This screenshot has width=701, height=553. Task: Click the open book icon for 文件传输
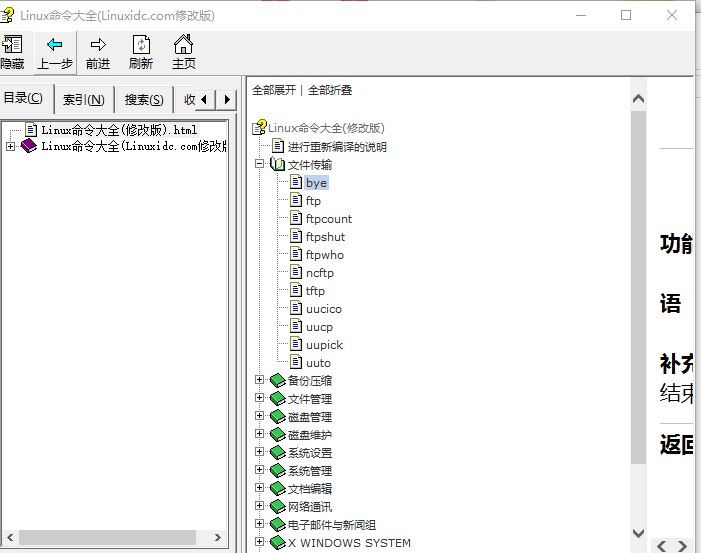[277, 165]
